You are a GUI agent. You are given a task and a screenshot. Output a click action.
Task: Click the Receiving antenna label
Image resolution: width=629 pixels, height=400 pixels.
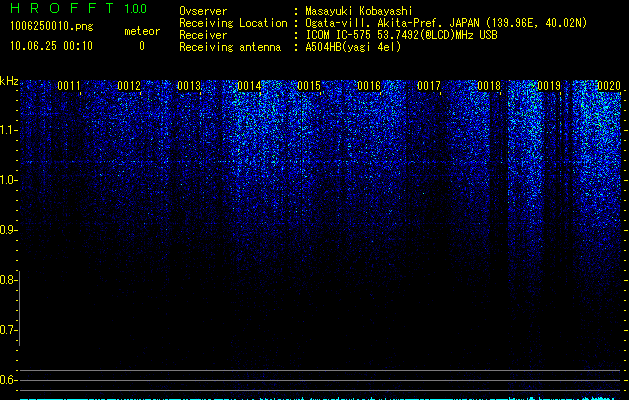(x=230, y=47)
